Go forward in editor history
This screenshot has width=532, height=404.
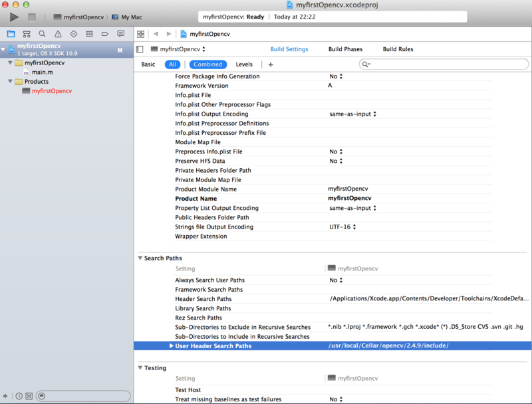point(169,34)
